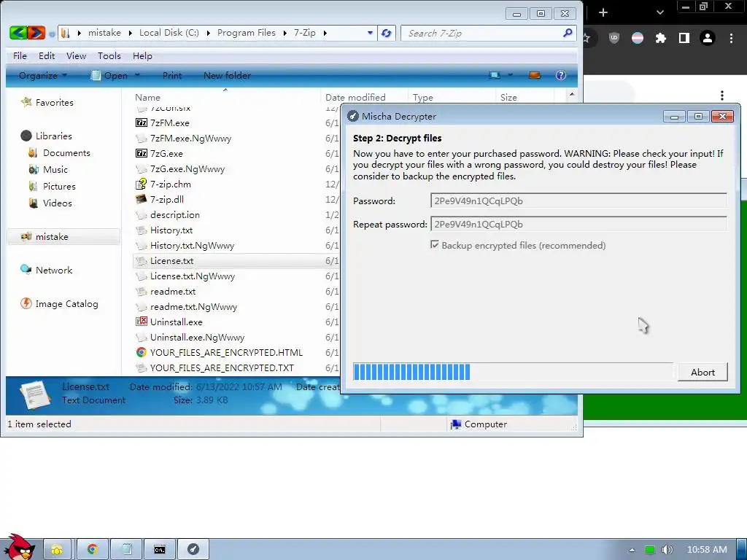Open the Chrome profile avatar icon
747x560 pixels.
coord(708,38)
